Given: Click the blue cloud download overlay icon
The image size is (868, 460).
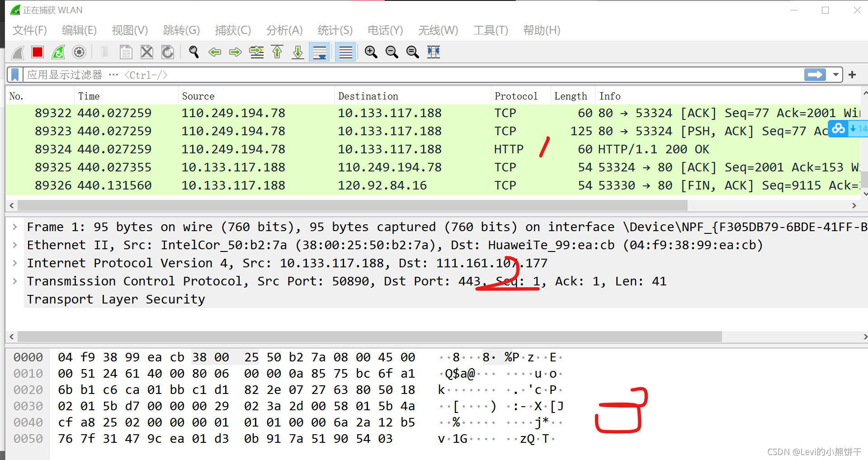Looking at the screenshot, I should click(839, 129).
